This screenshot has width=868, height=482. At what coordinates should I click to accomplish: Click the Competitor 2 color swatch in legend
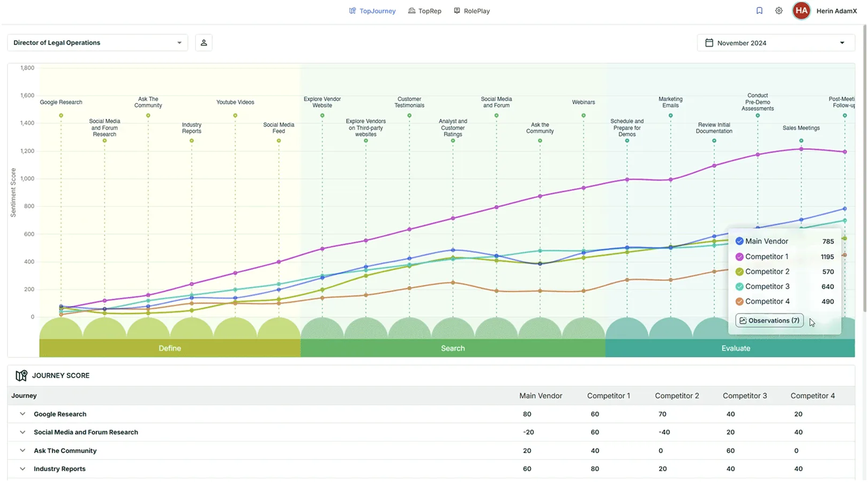(739, 272)
